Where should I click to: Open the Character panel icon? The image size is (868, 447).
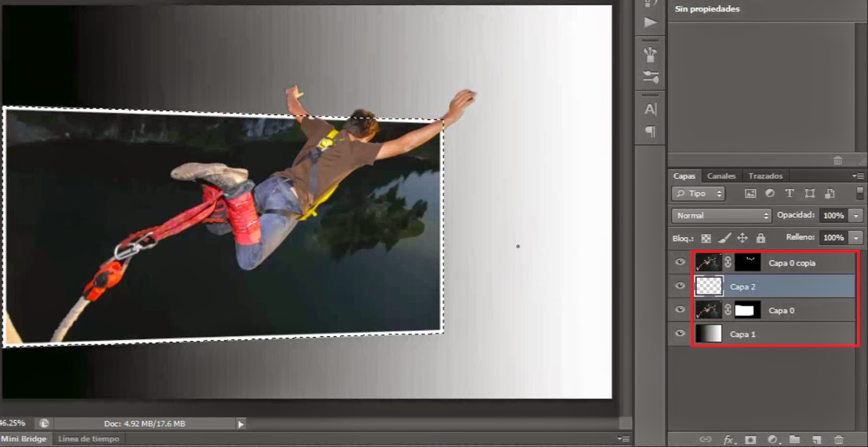650,109
